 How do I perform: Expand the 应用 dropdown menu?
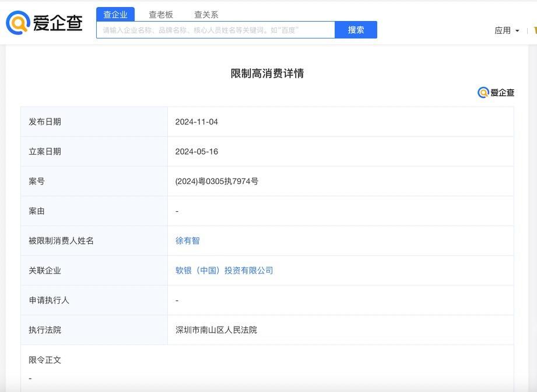(506, 30)
